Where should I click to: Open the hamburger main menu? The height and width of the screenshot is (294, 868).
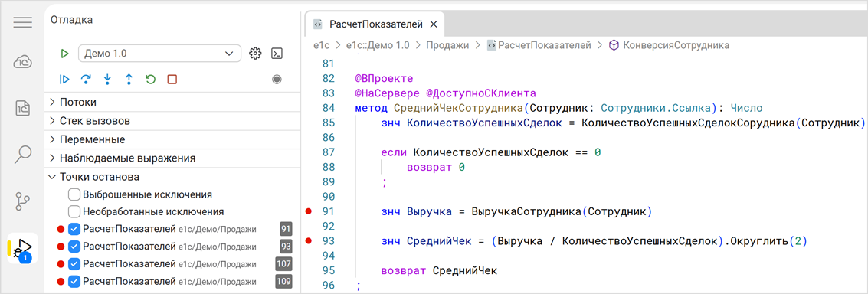[23, 22]
